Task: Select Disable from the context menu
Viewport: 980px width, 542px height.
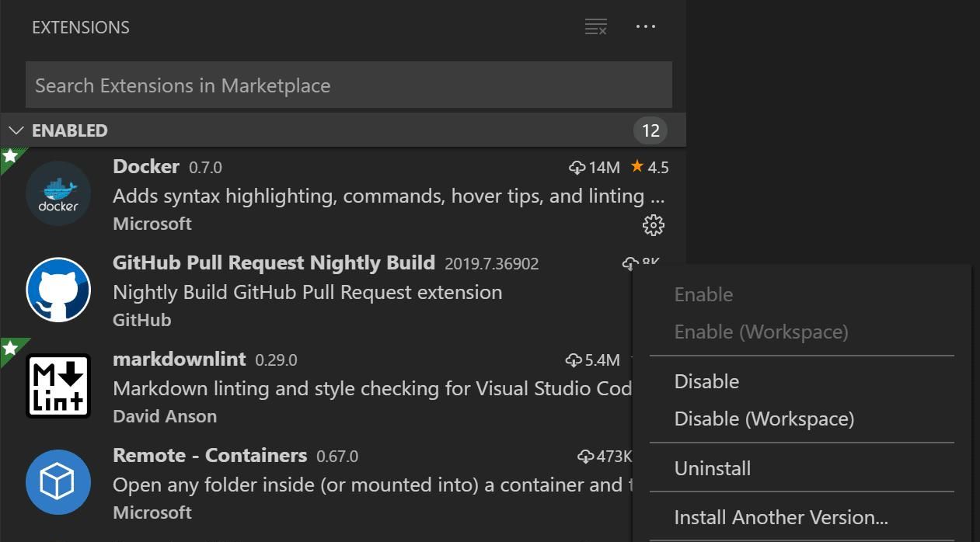Action: (x=706, y=381)
